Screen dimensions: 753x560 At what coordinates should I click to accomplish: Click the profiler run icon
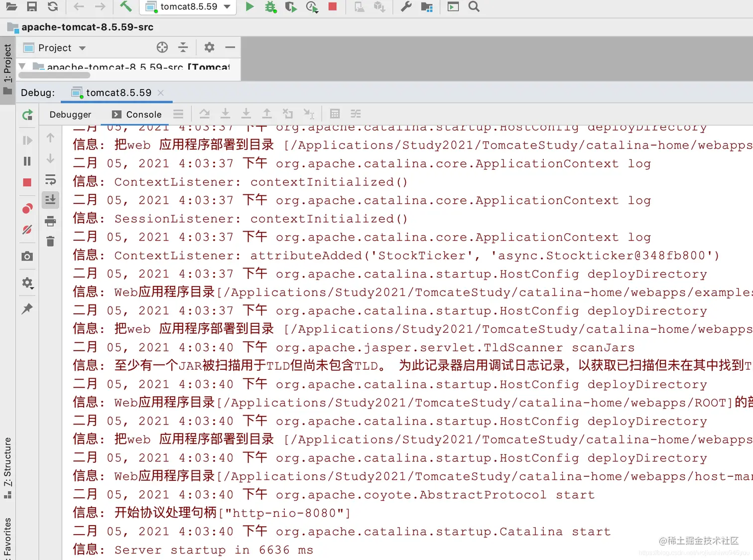coord(312,7)
